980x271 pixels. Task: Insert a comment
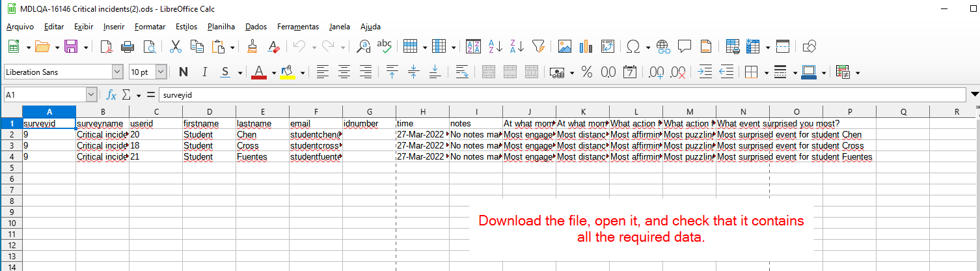[685, 46]
